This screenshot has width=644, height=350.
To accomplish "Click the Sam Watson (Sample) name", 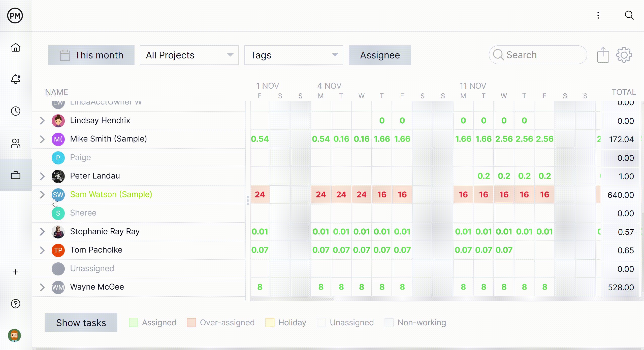I will pos(111,194).
